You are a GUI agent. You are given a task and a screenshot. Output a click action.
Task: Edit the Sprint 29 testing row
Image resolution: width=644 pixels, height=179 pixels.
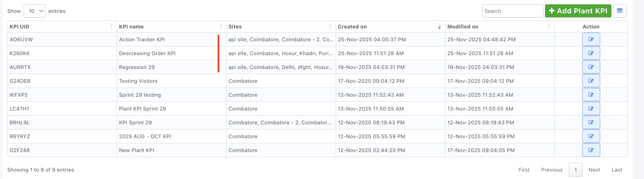tap(591, 95)
